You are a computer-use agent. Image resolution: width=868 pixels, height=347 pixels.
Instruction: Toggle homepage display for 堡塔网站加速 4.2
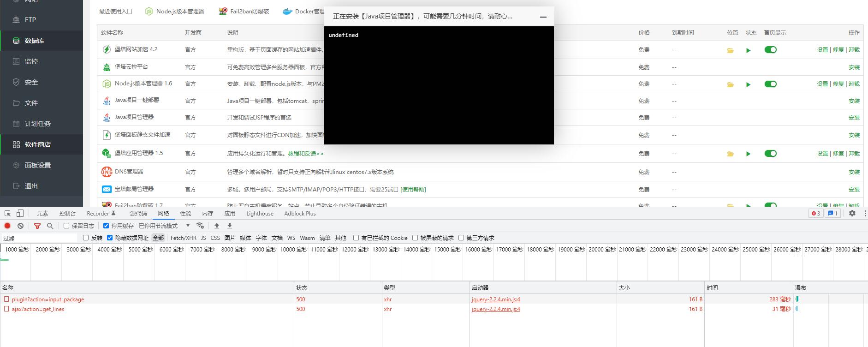[770, 50]
